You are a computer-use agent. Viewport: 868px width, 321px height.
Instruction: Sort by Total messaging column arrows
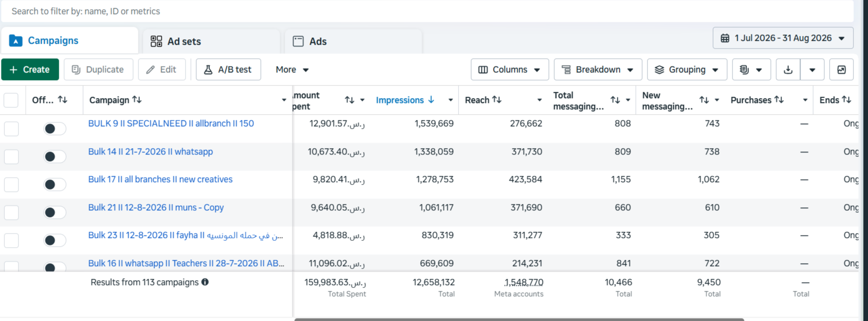tap(615, 100)
